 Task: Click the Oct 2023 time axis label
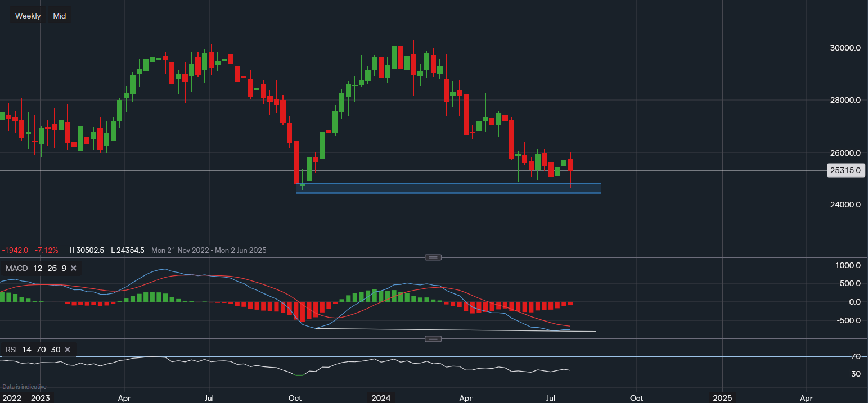(295, 397)
